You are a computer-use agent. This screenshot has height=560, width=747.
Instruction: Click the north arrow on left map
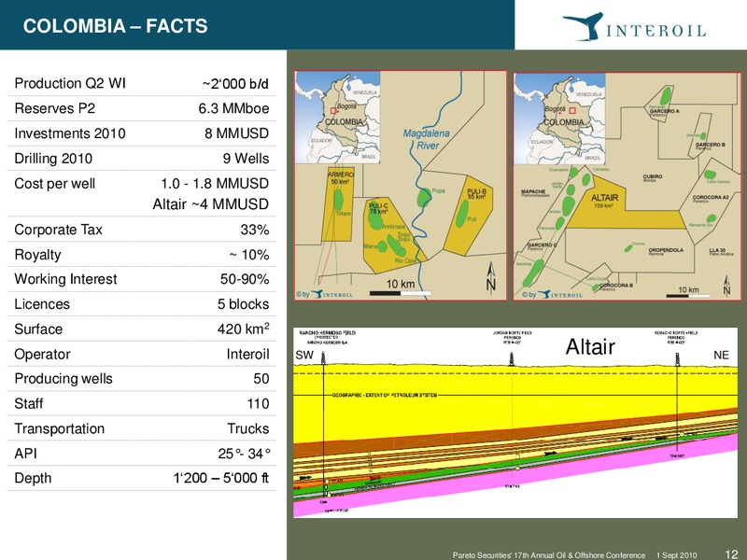(x=491, y=276)
